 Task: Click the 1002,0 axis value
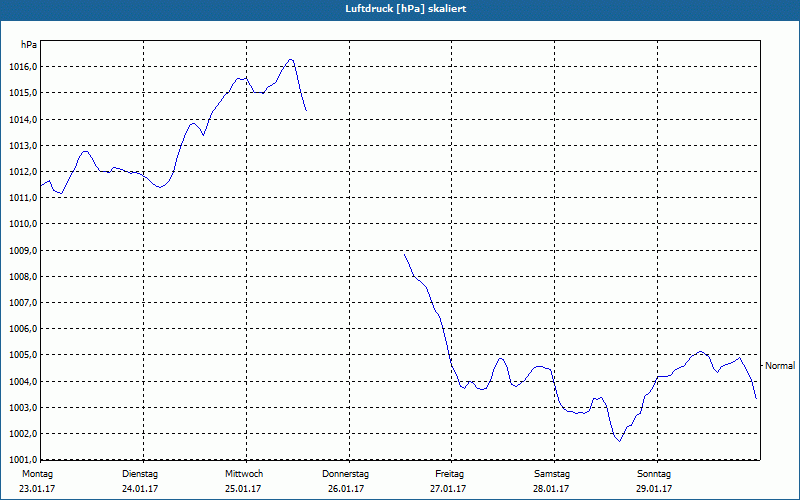point(23,434)
